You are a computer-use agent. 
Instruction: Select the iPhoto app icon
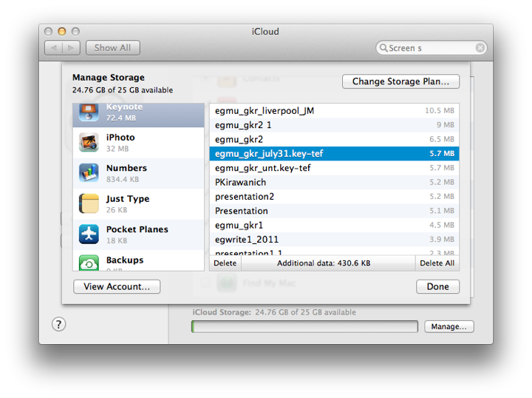tap(89, 142)
